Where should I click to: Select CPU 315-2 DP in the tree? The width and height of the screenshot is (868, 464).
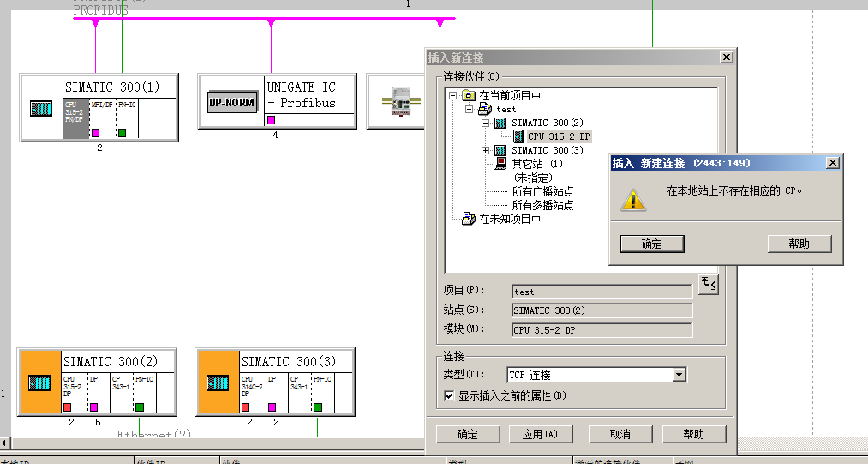click(559, 136)
